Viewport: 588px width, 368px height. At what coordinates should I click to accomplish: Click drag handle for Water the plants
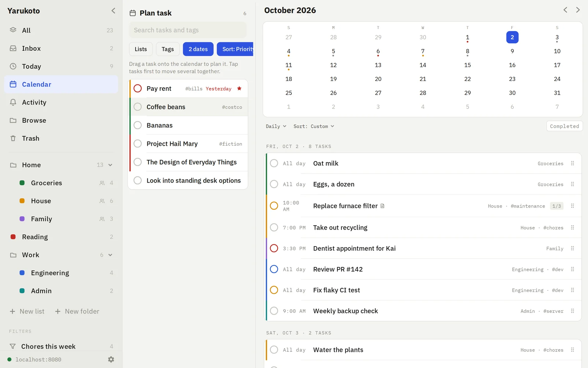click(x=572, y=350)
